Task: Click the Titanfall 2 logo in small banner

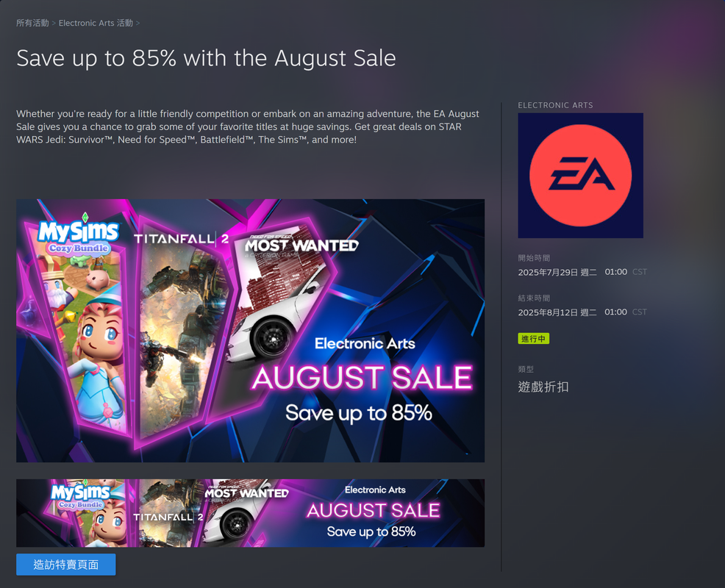Action: tap(168, 517)
